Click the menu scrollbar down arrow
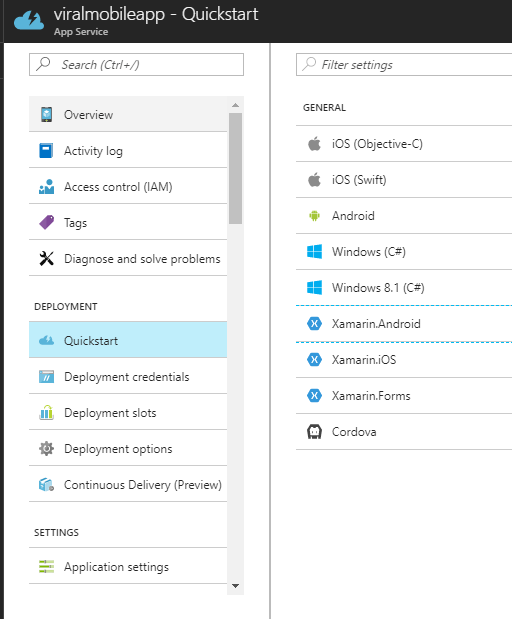 (x=235, y=586)
